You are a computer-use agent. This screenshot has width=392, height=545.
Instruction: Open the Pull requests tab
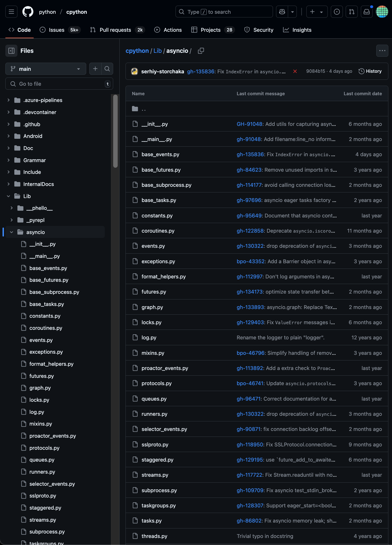117,30
